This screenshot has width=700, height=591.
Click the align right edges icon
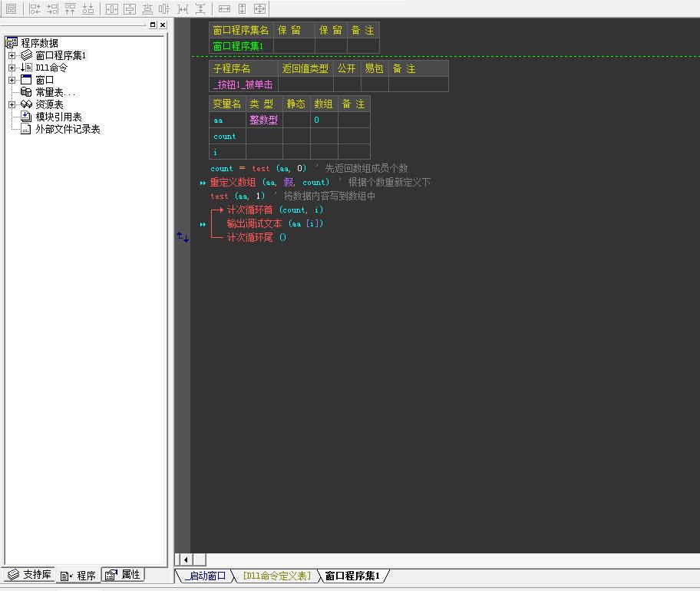tap(52, 8)
